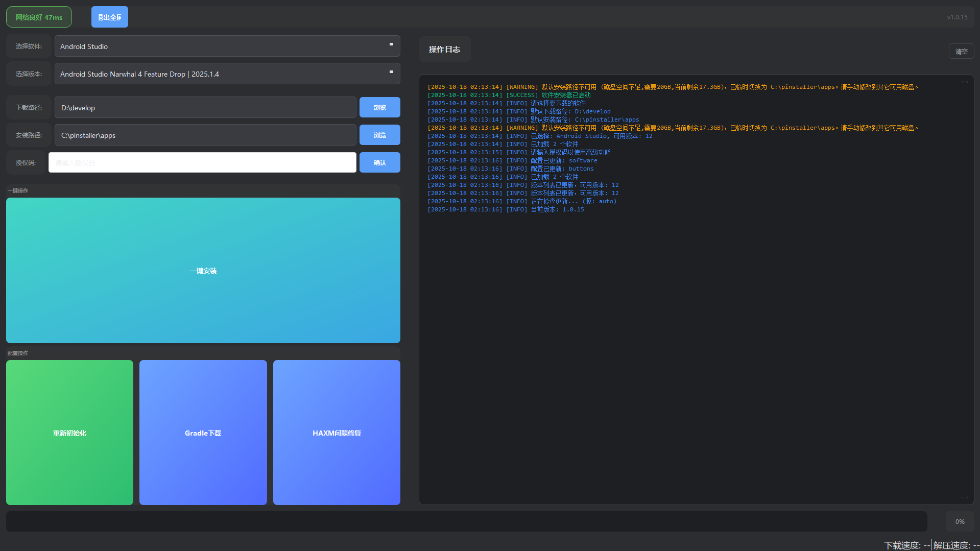Click the exit fullscreen button

(109, 17)
